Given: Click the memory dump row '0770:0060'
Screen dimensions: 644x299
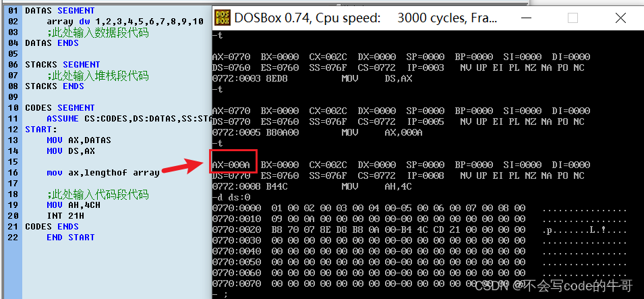Looking at the screenshot, I should click(419, 273).
